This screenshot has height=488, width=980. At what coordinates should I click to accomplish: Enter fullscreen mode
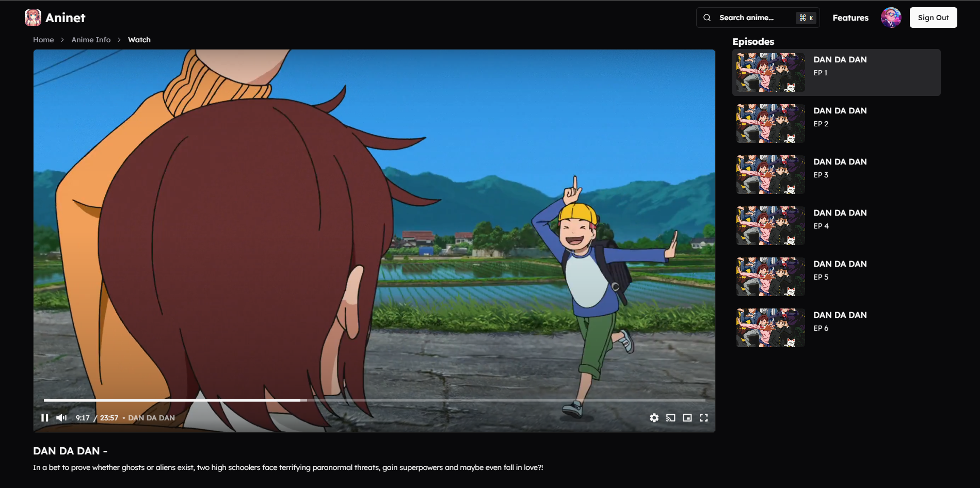tap(703, 418)
